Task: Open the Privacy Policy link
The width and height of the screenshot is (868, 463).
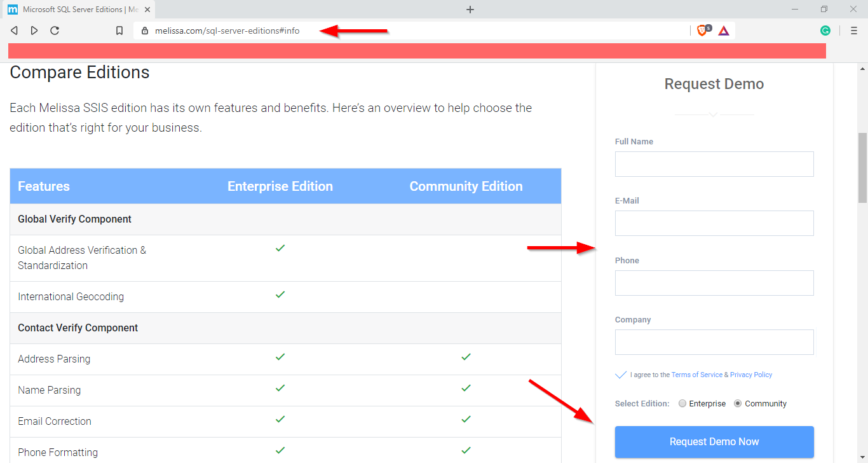Action: 751,375
